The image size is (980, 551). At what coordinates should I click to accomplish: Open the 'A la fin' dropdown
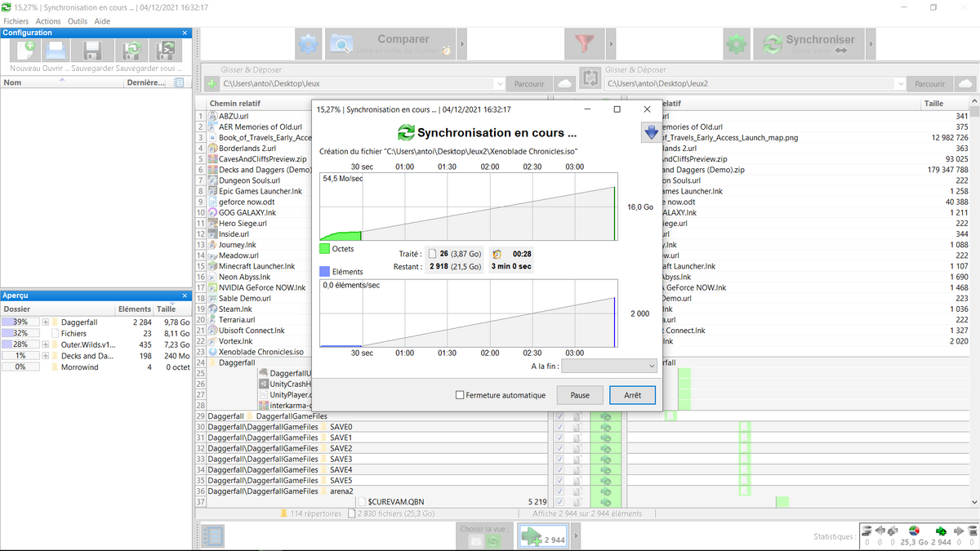[609, 367]
